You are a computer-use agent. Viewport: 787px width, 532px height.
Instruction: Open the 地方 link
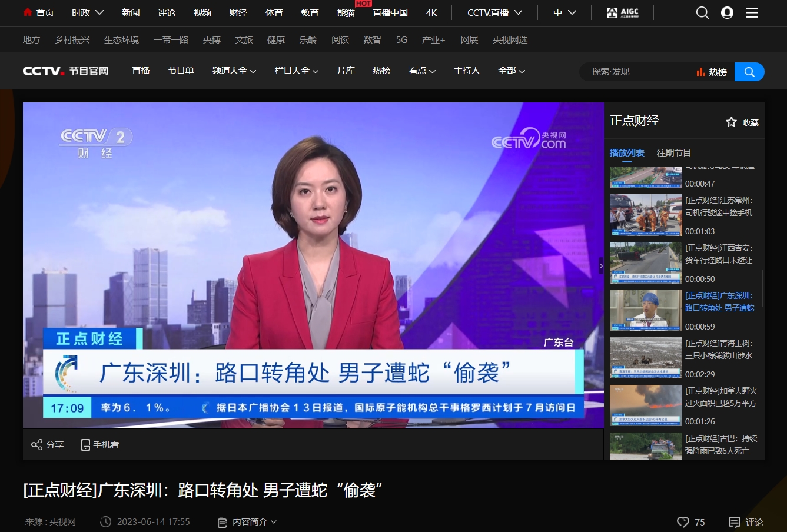click(x=31, y=39)
